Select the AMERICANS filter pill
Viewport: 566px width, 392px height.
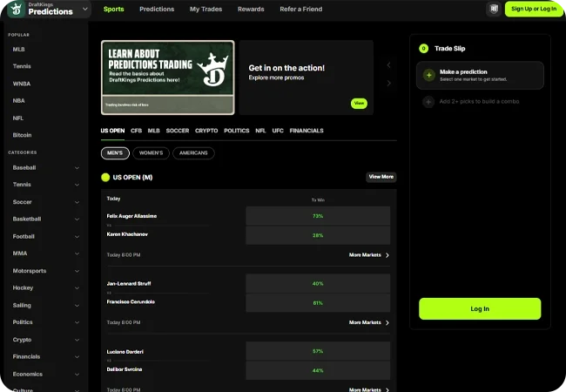tap(193, 153)
